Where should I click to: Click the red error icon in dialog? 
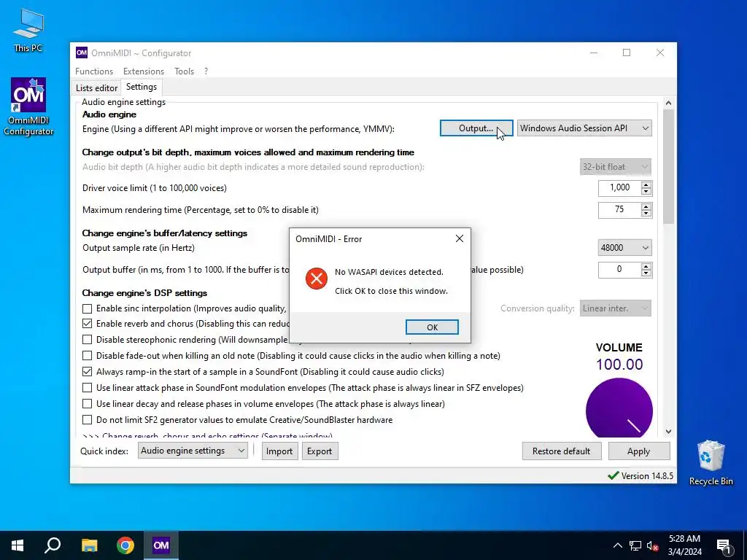coord(317,279)
